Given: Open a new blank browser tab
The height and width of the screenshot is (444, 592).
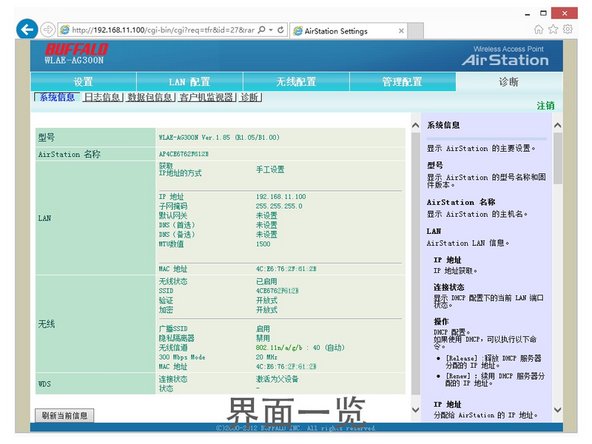Looking at the screenshot, I should (416, 31).
